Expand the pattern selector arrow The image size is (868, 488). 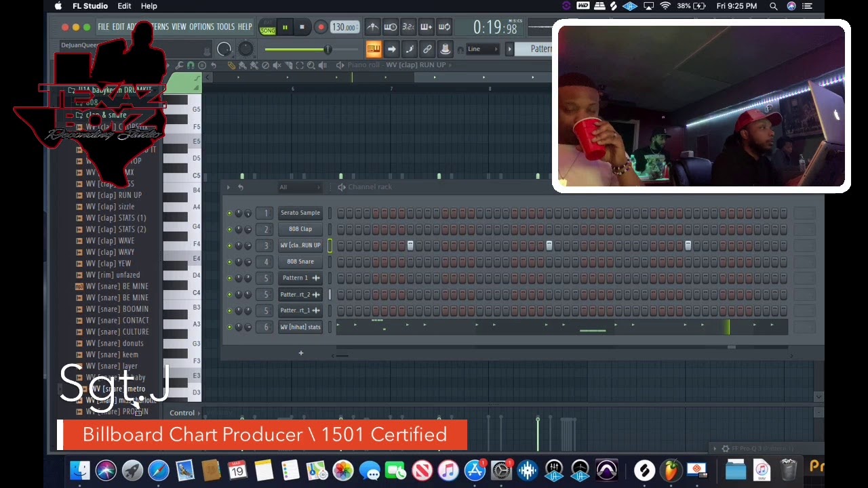(509, 49)
